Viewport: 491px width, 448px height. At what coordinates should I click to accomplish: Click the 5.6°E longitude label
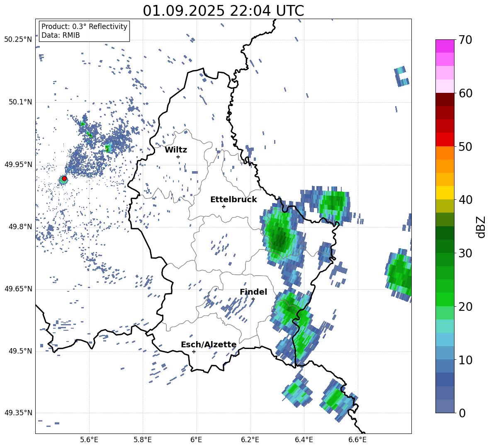coord(89,440)
